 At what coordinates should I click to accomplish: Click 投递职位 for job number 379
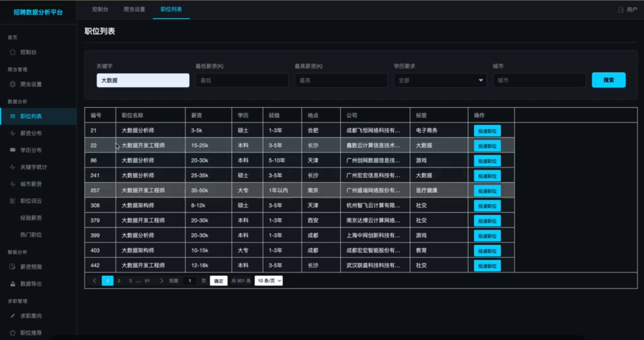click(487, 221)
